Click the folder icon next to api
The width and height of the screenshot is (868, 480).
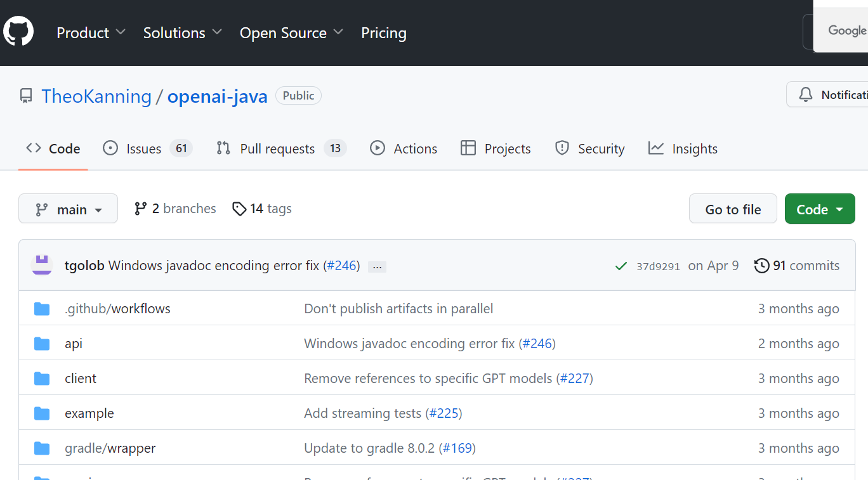click(42, 344)
